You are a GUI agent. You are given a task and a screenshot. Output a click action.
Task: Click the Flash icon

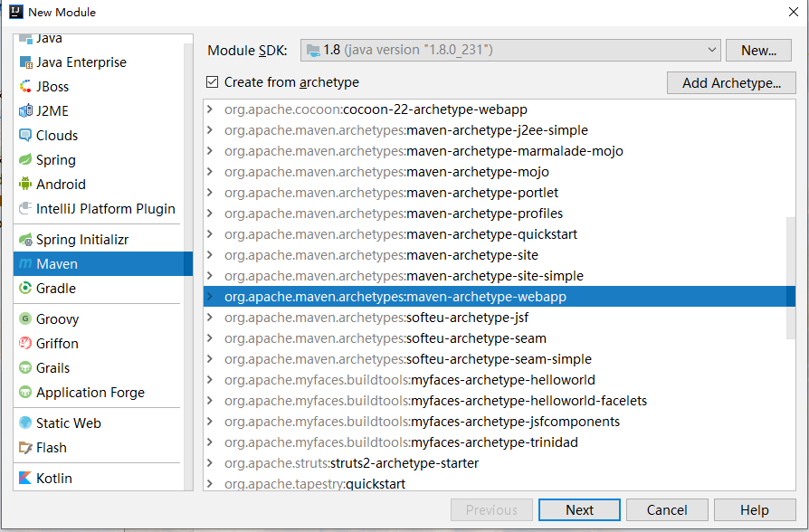(25, 447)
